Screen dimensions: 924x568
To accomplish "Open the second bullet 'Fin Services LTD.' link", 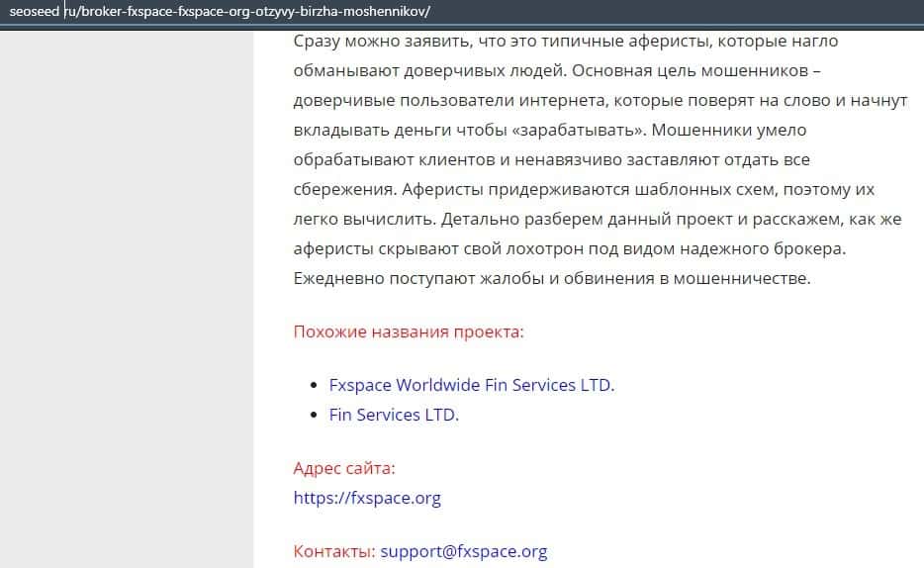I will (x=394, y=415).
